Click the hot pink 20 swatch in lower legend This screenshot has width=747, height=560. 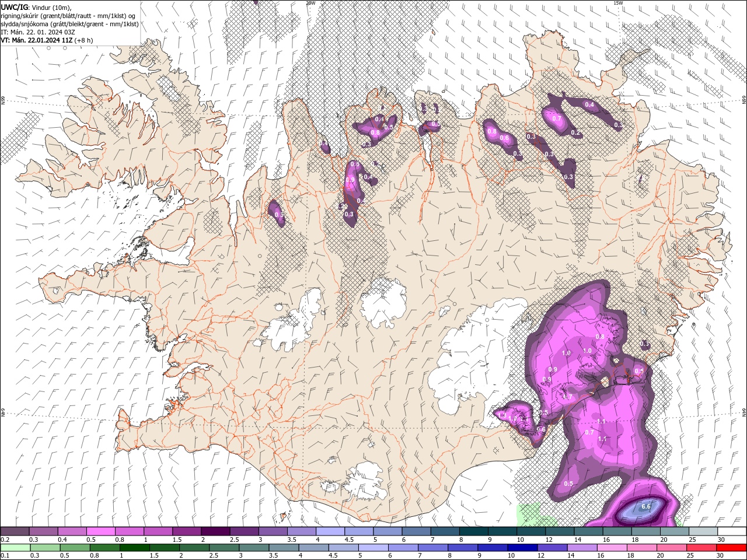(671, 548)
